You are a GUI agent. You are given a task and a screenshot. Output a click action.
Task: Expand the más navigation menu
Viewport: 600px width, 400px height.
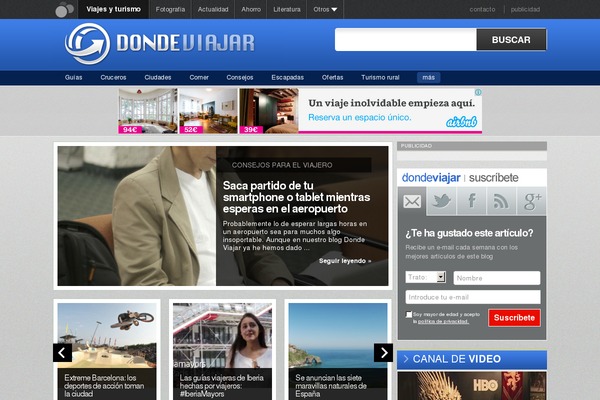coord(429,78)
